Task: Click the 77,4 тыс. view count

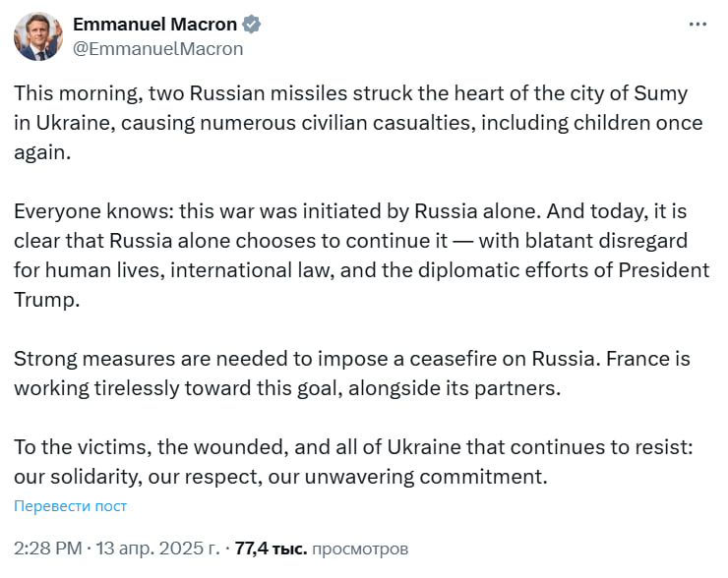Action: tap(272, 549)
